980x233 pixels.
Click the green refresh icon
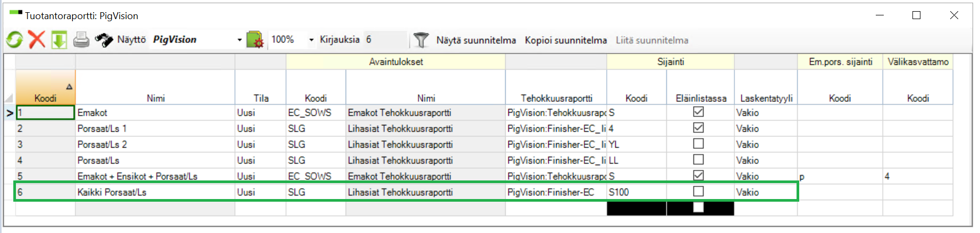click(14, 40)
